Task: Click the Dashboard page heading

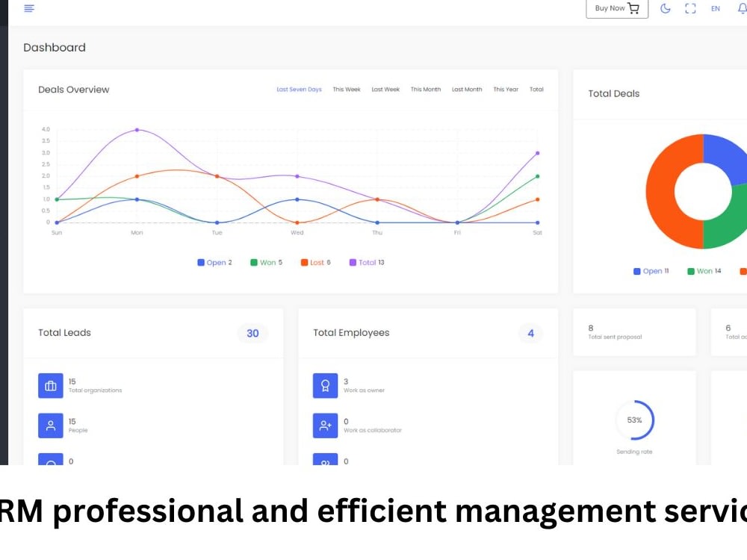Action: 55,48
